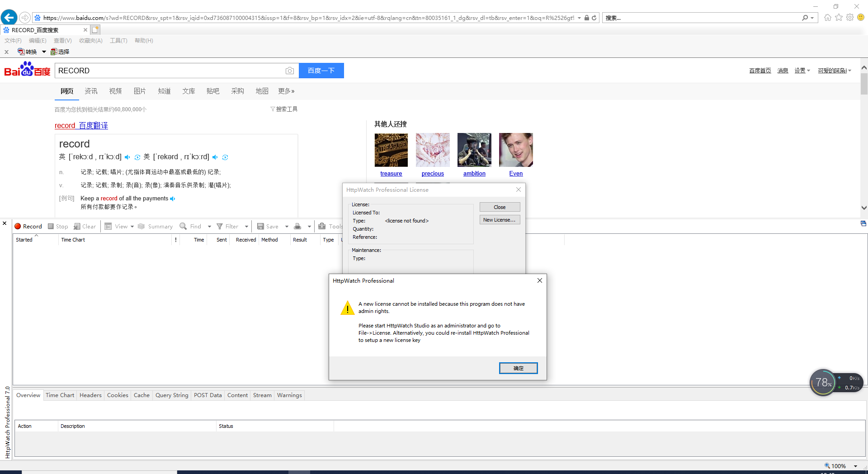Viewport: 868px width, 474px height.
Task: Click the dock window icon at HttpWatch right edge
Action: [863, 223]
